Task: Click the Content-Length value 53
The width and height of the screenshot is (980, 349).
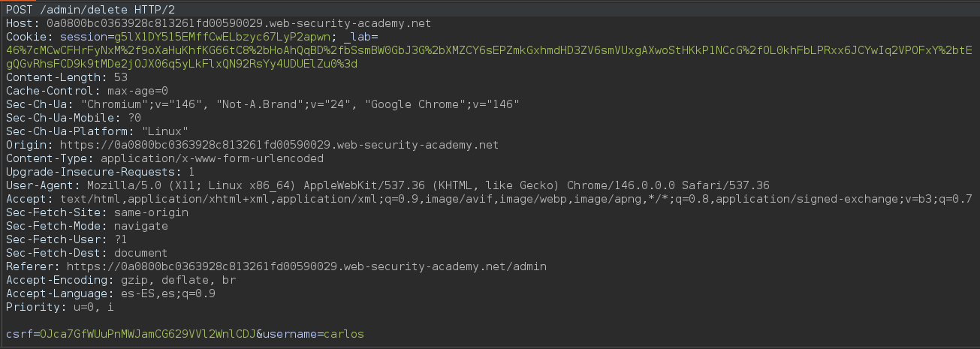Action: click(x=120, y=77)
